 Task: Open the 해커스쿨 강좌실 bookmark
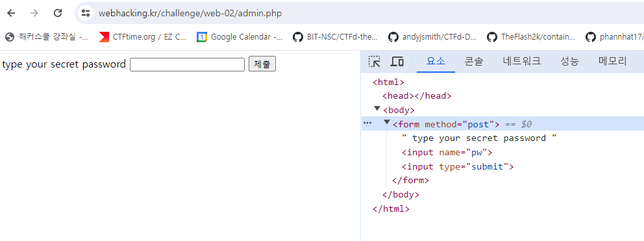pyautogui.click(x=46, y=37)
